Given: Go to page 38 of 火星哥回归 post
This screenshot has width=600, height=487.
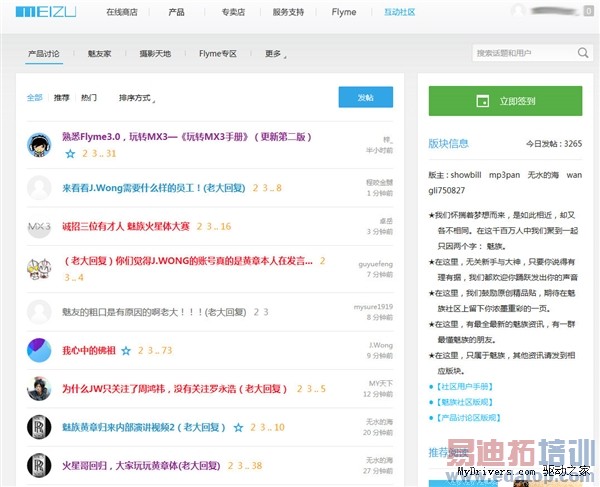Looking at the screenshot, I should (x=257, y=466).
